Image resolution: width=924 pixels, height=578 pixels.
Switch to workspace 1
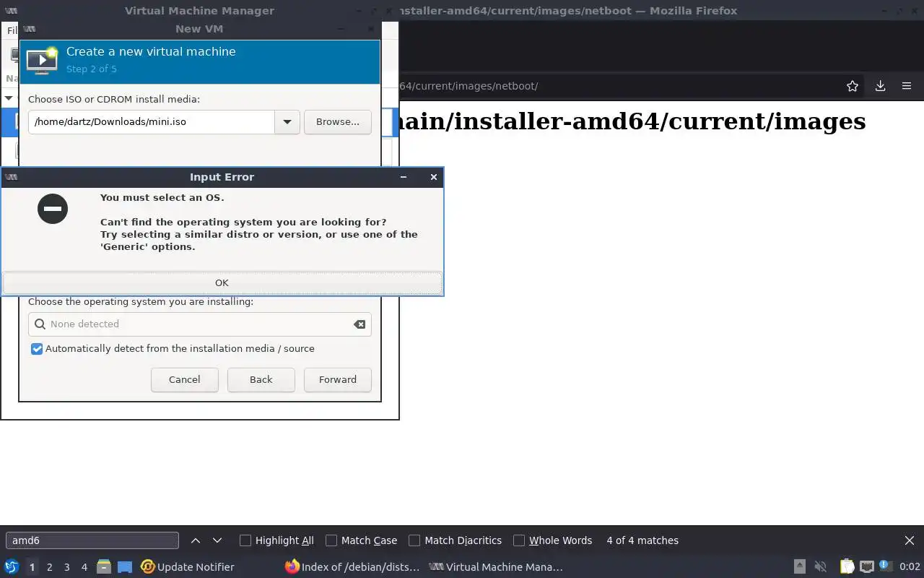pyautogui.click(x=32, y=567)
